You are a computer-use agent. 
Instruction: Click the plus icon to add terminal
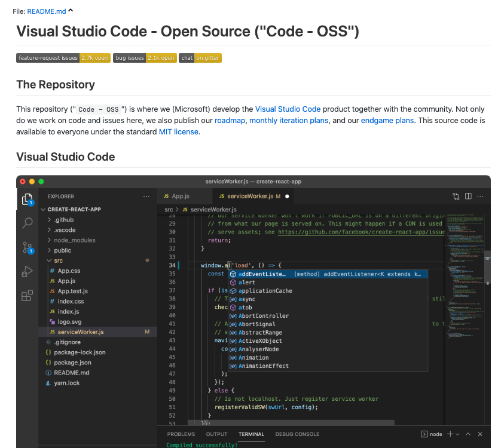point(450,434)
